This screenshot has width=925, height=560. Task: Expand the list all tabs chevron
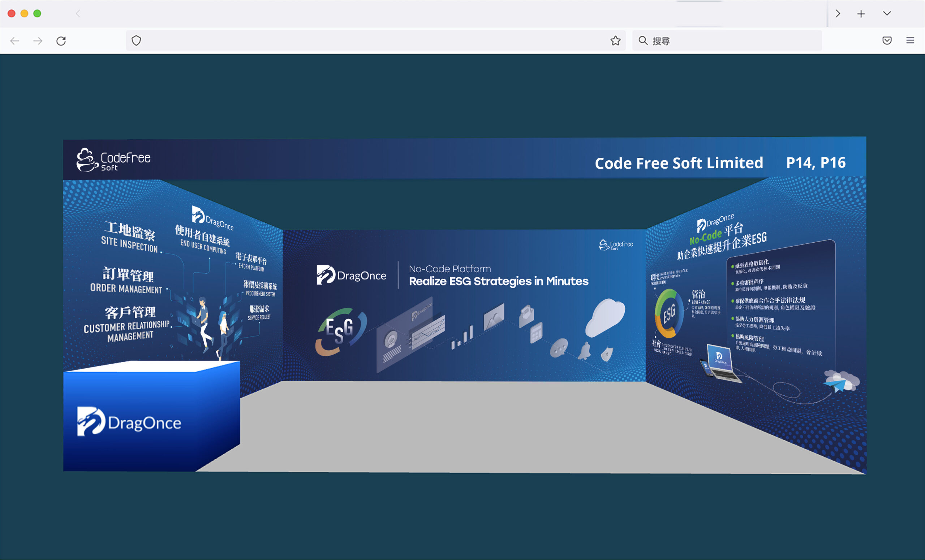click(x=887, y=14)
